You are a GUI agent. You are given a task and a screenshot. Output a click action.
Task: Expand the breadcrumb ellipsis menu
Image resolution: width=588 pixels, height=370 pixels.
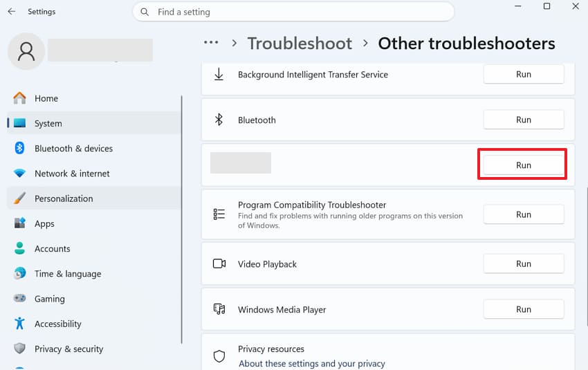(x=211, y=42)
